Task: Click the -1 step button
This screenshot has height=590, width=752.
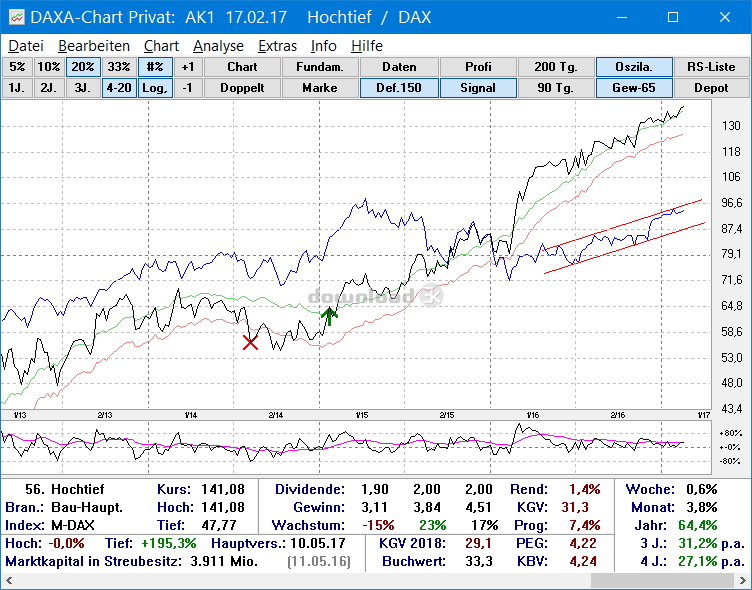Action: [x=188, y=88]
